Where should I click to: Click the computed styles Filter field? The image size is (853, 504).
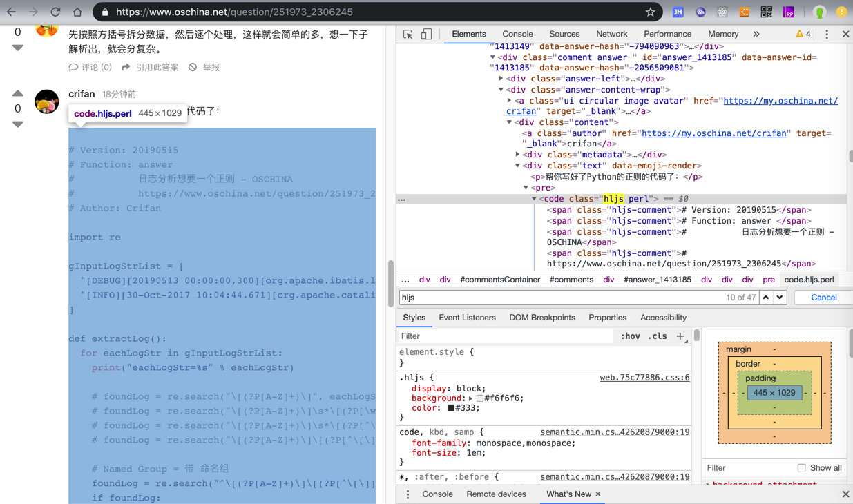tap(749, 468)
